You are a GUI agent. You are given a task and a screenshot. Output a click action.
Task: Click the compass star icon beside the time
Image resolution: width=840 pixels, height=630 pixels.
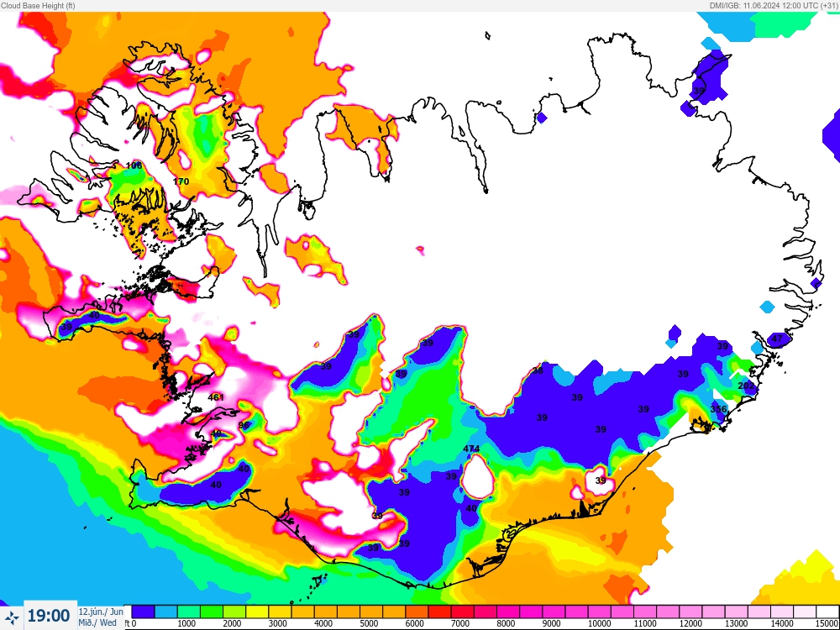[11, 617]
